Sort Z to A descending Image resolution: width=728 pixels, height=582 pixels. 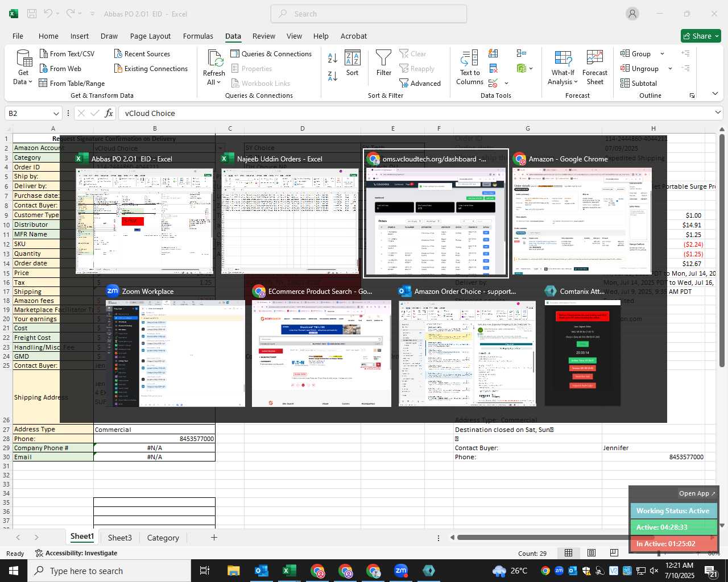[x=333, y=76]
